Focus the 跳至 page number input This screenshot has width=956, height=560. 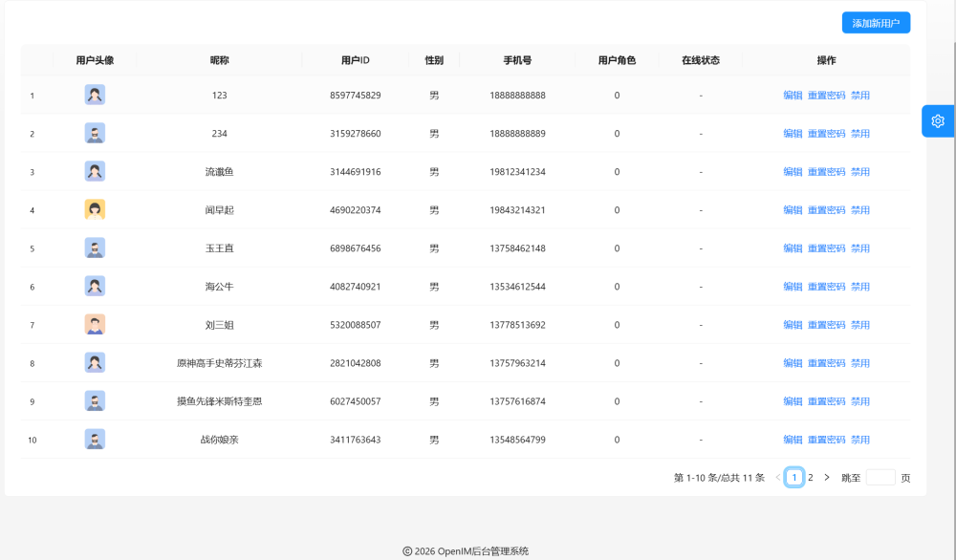[x=880, y=477]
